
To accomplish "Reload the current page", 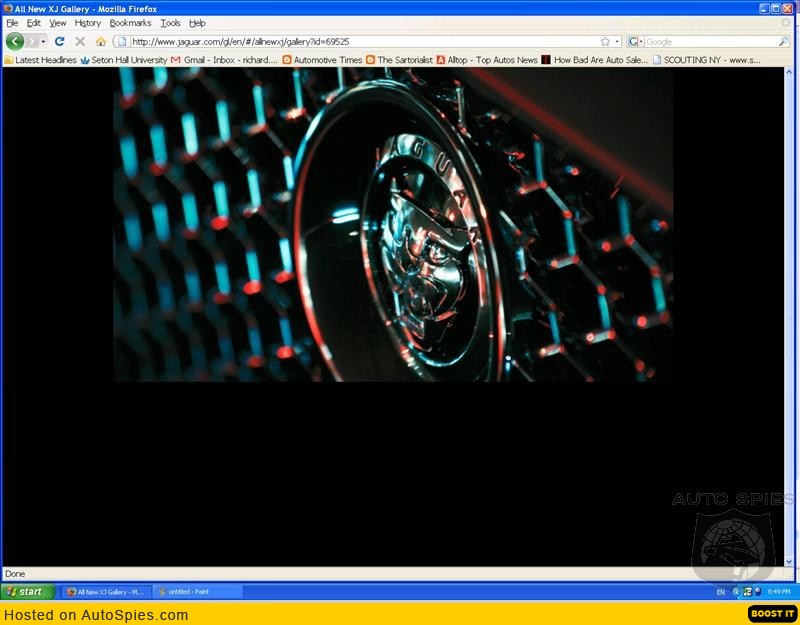I will click(60, 41).
